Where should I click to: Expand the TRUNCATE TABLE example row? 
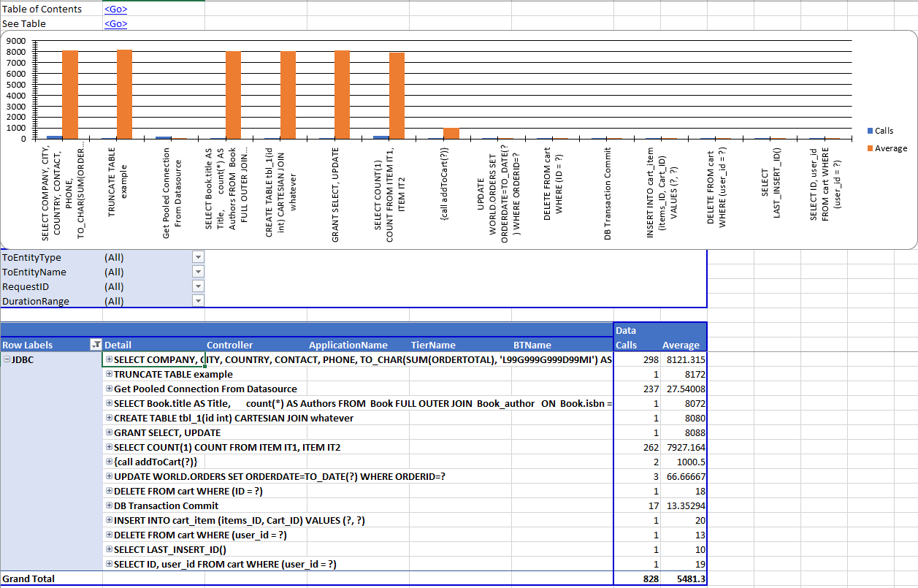coord(110,374)
